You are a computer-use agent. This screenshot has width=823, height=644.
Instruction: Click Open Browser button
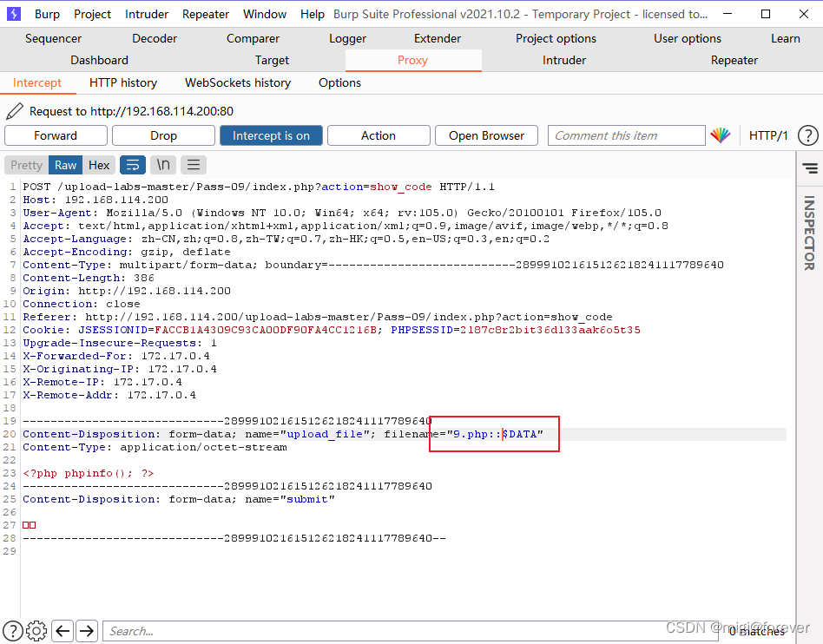click(486, 135)
